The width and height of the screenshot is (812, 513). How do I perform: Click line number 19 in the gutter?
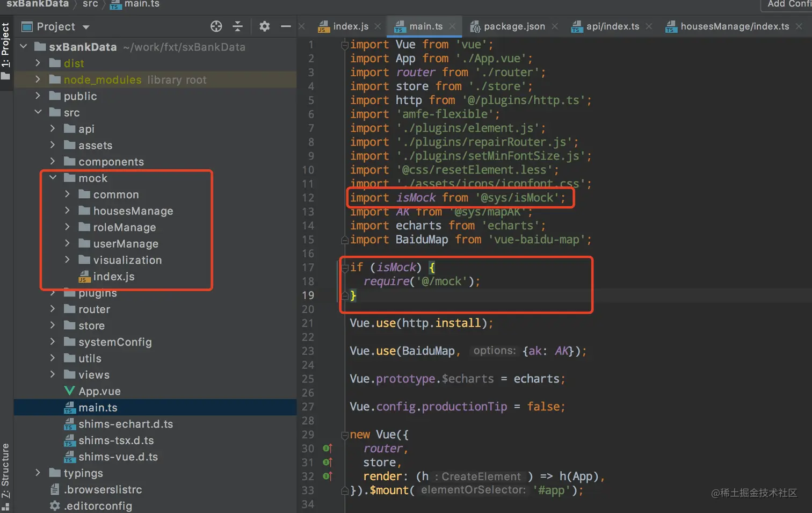(308, 295)
